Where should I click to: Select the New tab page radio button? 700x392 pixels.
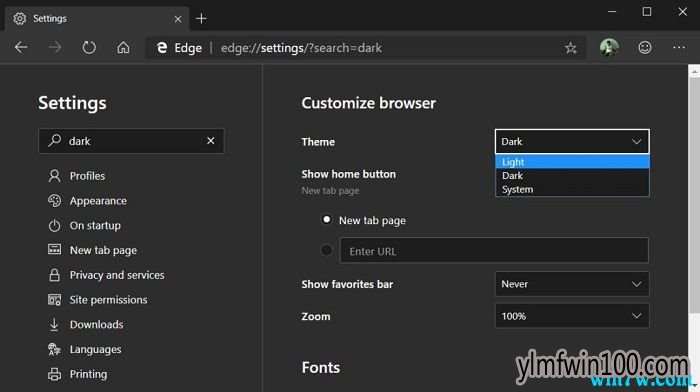(327, 220)
